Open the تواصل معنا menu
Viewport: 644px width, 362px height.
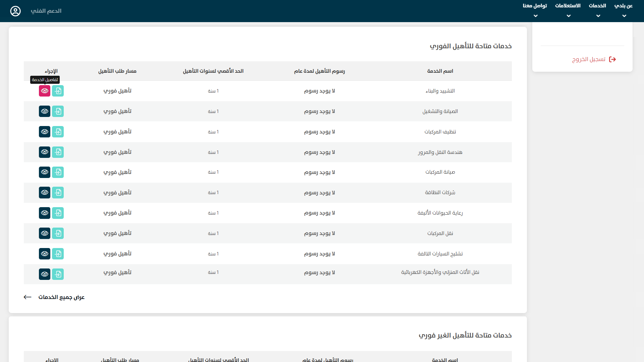click(x=535, y=6)
